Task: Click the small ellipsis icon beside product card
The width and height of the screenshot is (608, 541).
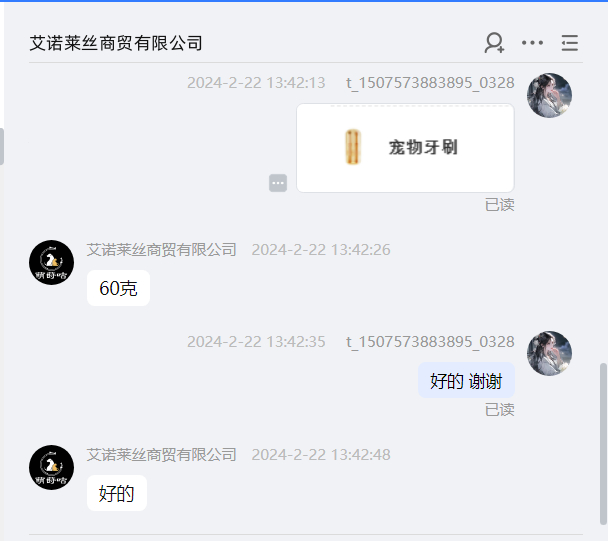Action: [x=278, y=183]
